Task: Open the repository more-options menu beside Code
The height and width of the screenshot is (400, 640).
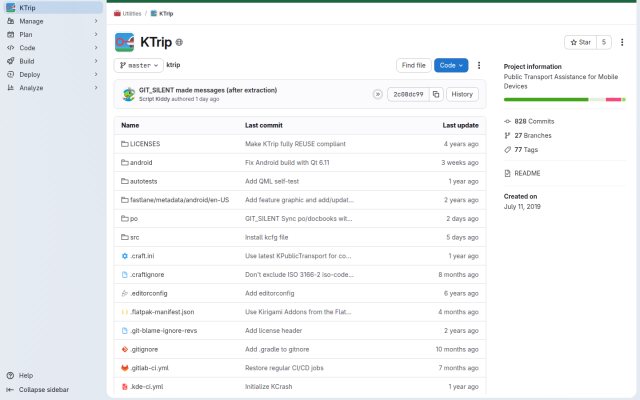Action: [479, 65]
